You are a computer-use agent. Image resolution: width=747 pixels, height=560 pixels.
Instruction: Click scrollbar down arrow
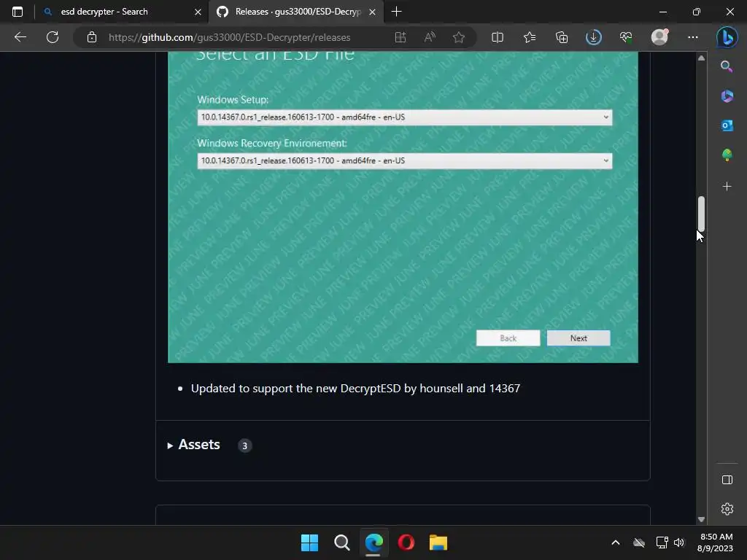[701, 519]
